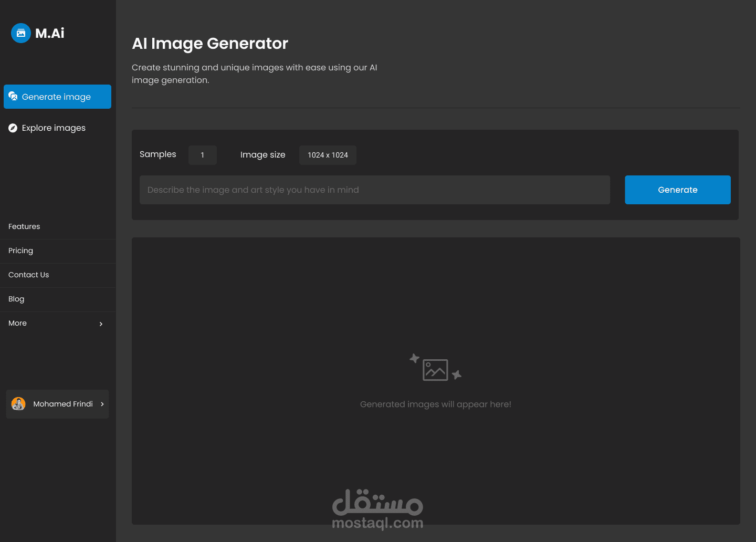Navigate to Contact Us

(x=28, y=275)
